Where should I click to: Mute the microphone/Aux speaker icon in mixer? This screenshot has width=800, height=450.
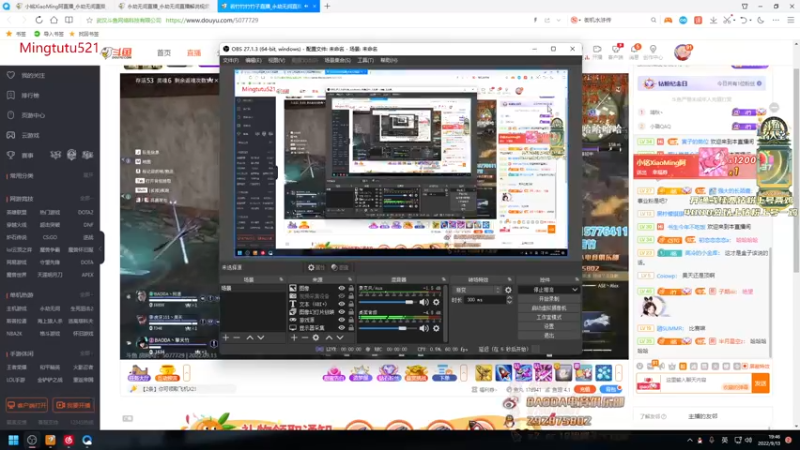pos(423,302)
